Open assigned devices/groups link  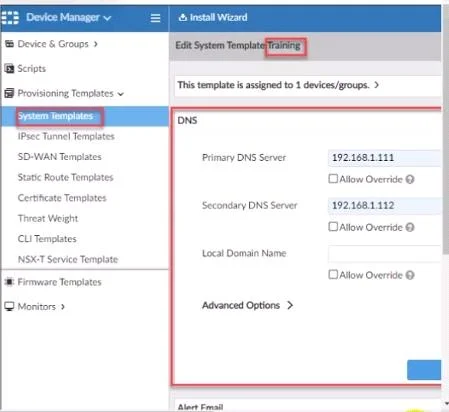click(x=278, y=85)
